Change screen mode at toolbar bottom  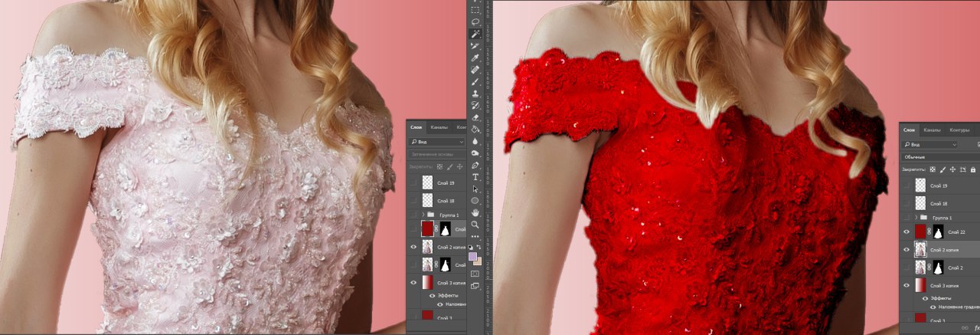point(475,285)
